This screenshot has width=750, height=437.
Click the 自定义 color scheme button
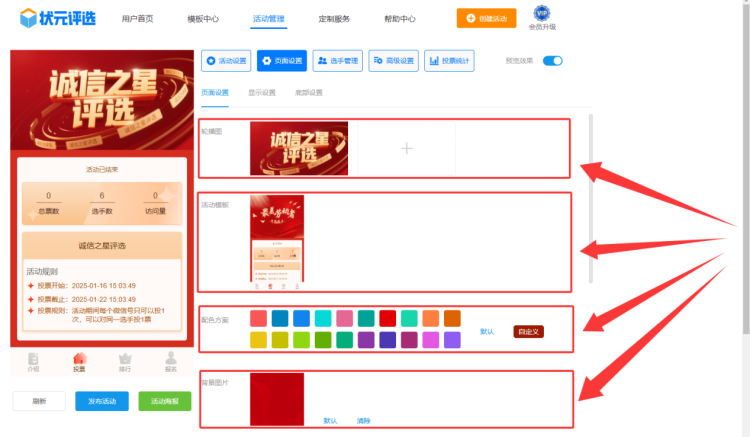pyautogui.click(x=529, y=331)
